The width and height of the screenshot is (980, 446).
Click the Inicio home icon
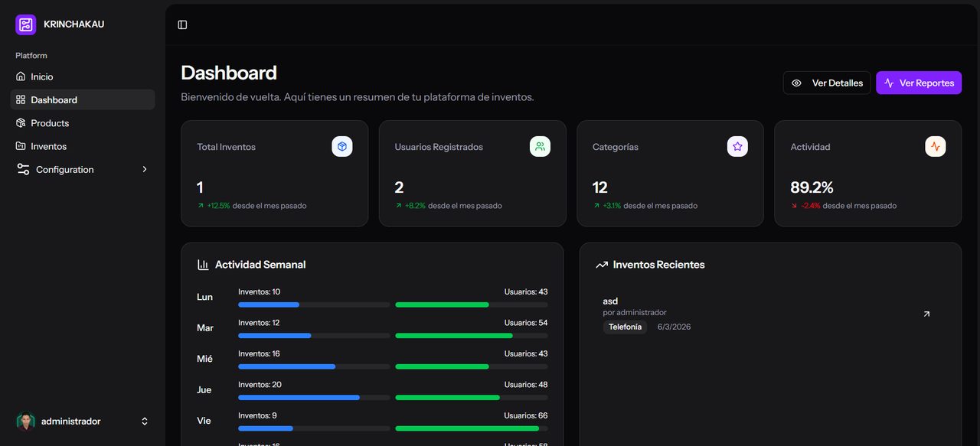click(x=21, y=77)
